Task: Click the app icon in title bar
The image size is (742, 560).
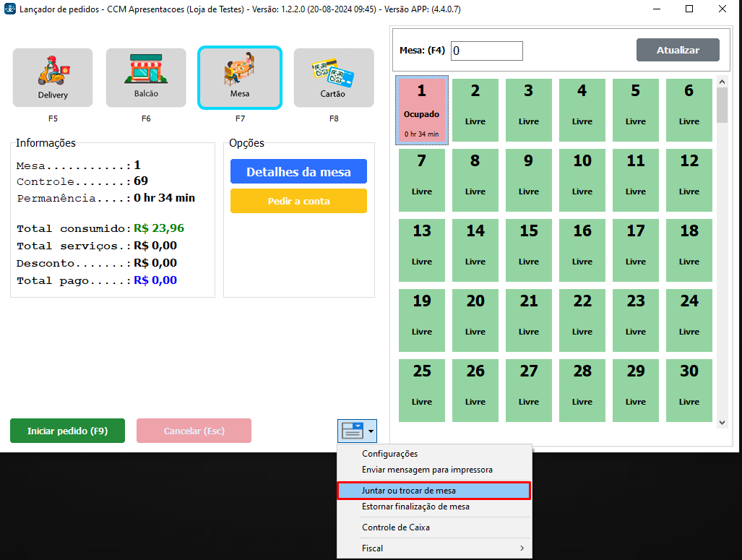Action: 10,9
